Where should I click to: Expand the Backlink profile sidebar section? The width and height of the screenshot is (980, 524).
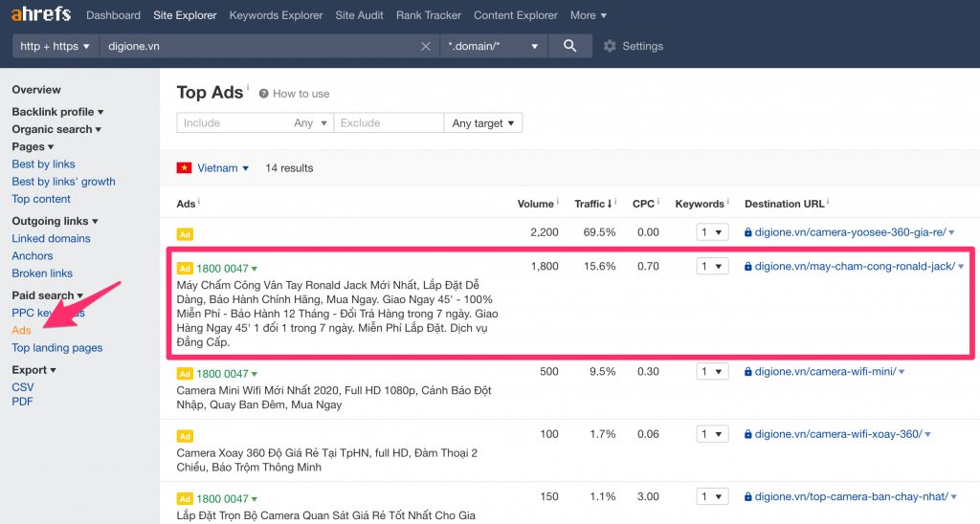[x=57, y=112]
